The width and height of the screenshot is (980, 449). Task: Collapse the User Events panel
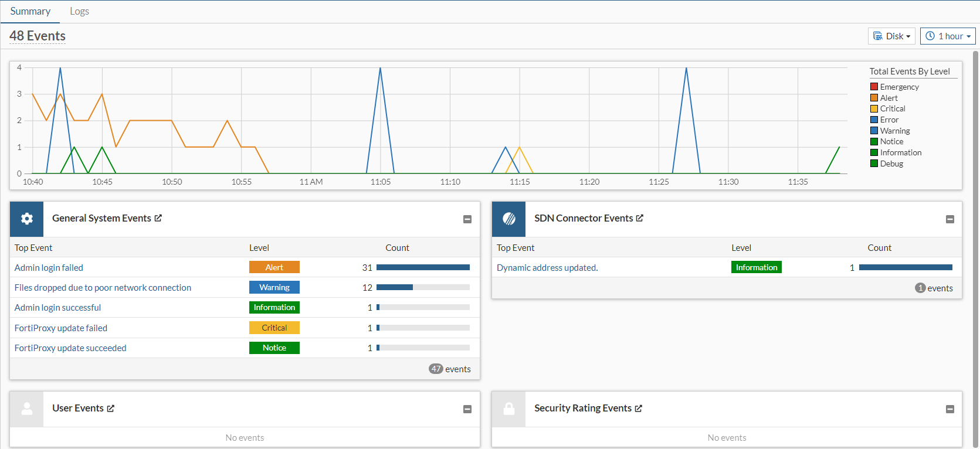467,409
